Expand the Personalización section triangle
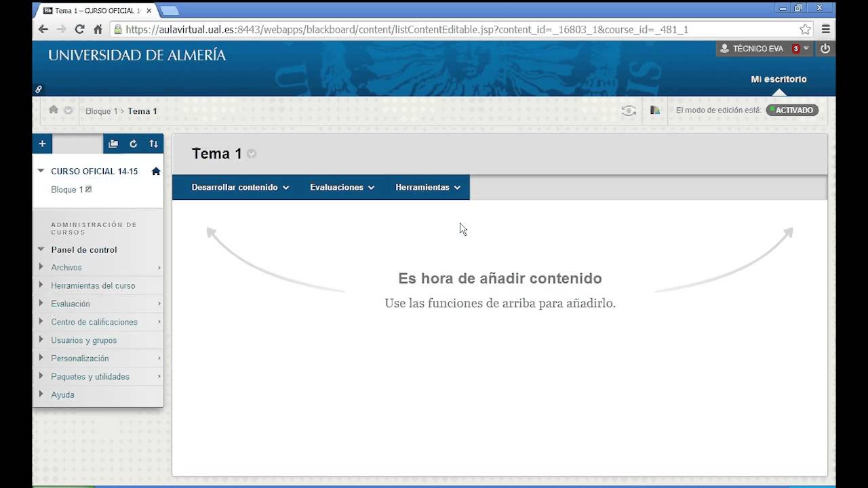Viewport: 868px width, 488px height. (41, 358)
